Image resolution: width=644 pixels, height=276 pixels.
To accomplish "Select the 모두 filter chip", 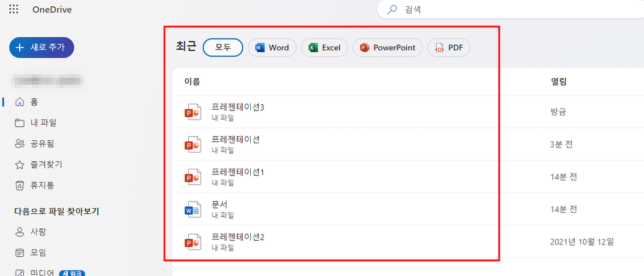I will point(222,48).
